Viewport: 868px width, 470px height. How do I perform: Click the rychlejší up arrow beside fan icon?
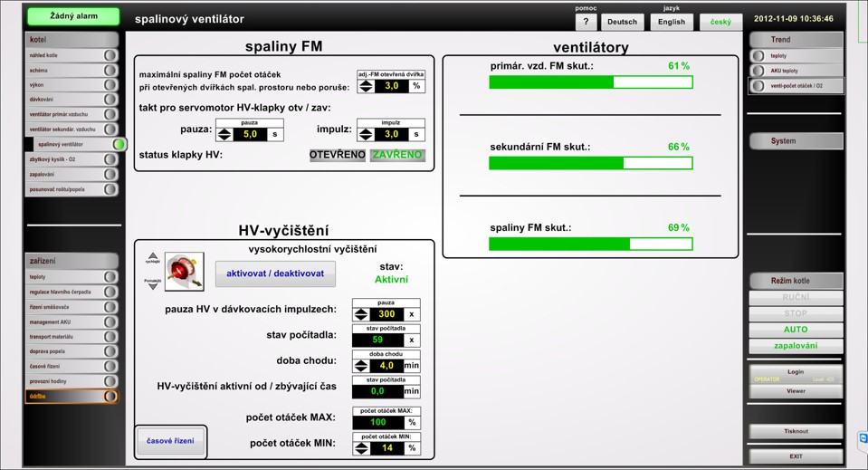[x=152, y=257]
